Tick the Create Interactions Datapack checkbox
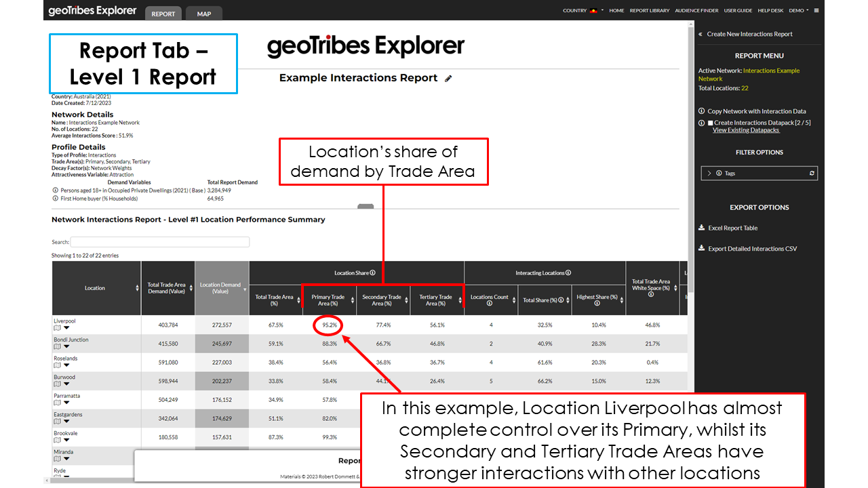This screenshot has width=868, height=488. pyautogui.click(x=710, y=123)
